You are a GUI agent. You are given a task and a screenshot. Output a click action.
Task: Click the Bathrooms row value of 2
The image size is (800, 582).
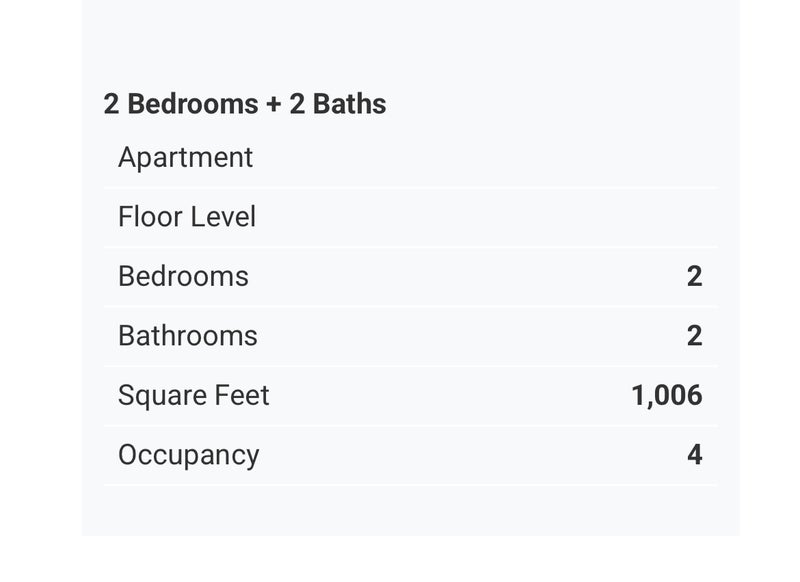click(x=694, y=336)
